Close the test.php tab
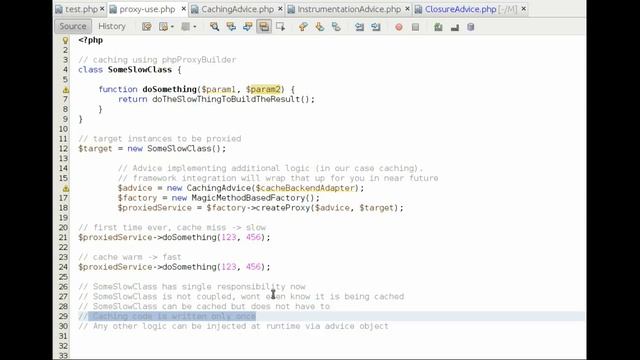Image resolution: width=640 pixels, height=360 pixels. [x=102, y=9]
